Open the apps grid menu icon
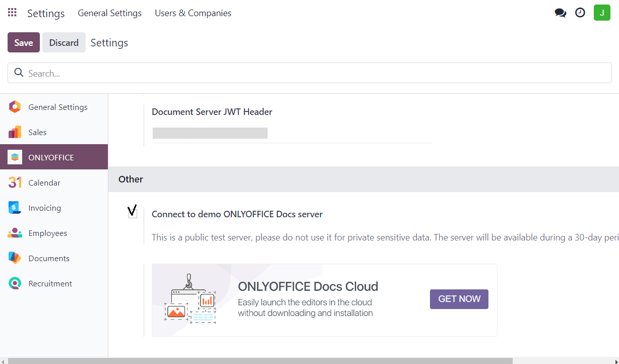 point(12,13)
